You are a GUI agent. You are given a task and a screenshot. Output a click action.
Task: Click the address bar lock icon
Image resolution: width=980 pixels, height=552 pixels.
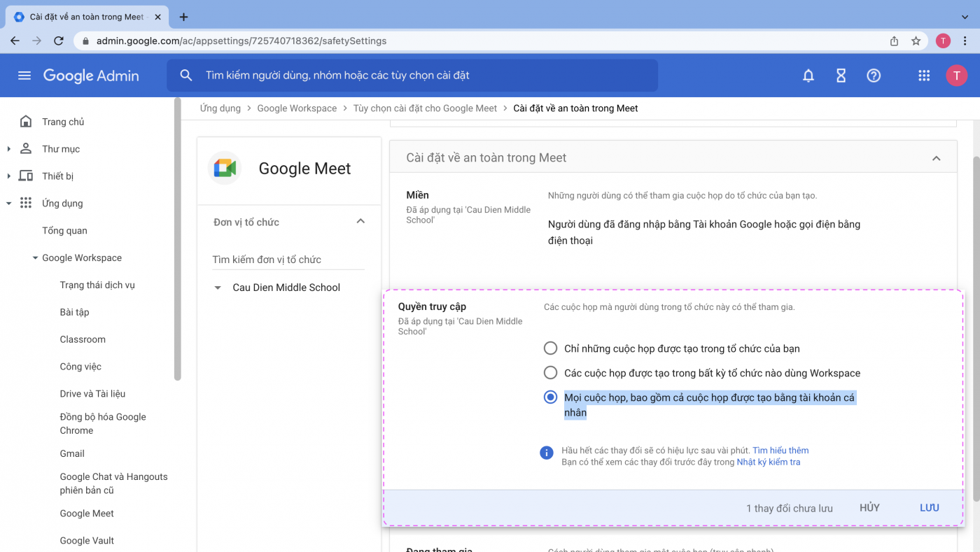86,41
